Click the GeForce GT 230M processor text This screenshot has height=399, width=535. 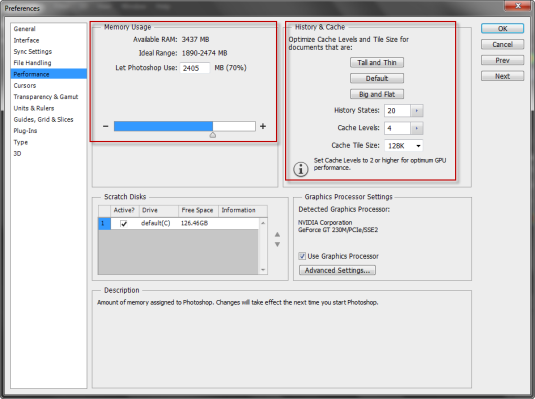click(338, 230)
